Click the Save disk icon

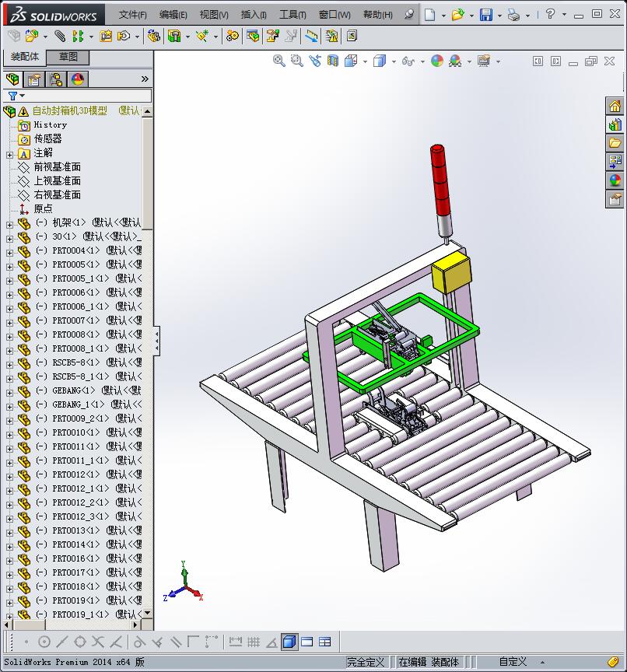click(486, 15)
